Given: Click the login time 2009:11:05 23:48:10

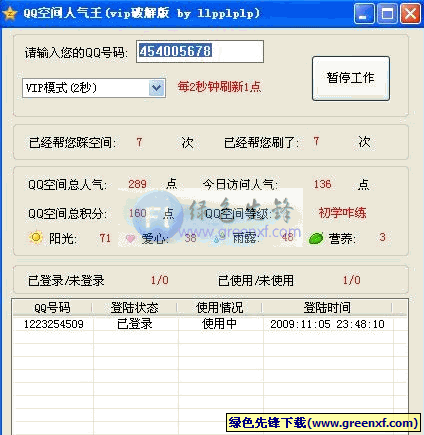Looking at the screenshot, I should click(327, 324).
